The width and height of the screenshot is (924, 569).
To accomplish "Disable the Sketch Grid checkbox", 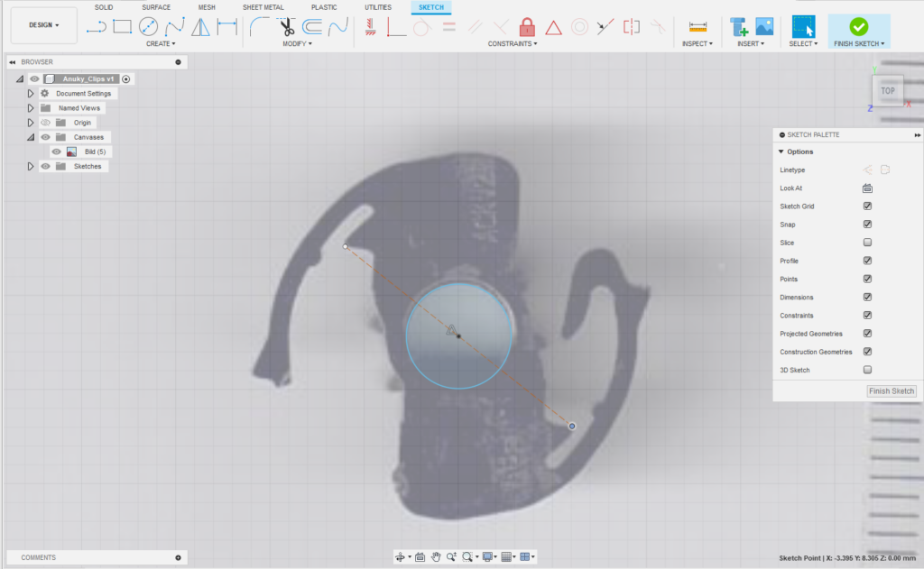I will [x=867, y=206].
